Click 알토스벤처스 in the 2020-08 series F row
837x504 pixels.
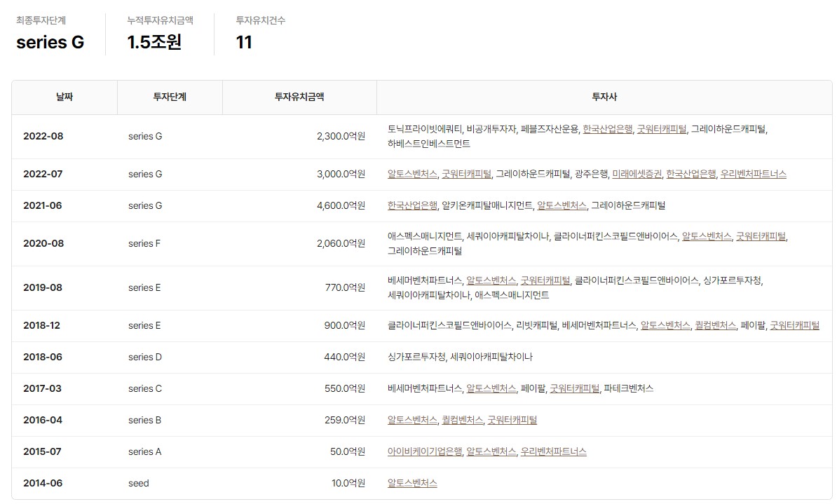point(707,236)
